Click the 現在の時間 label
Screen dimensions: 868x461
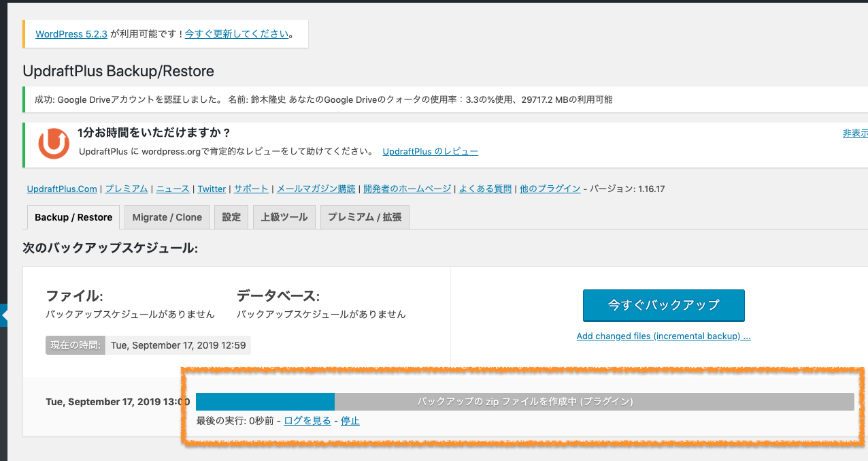click(x=76, y=345)
